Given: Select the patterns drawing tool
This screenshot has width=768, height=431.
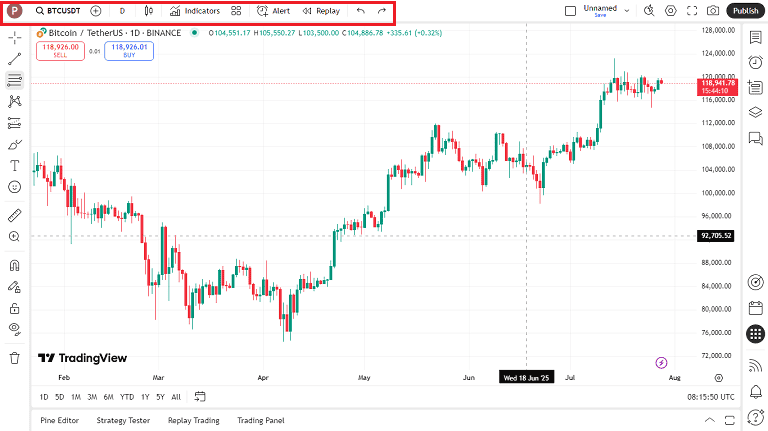Looking at the screenshot, I should [15, 101].
